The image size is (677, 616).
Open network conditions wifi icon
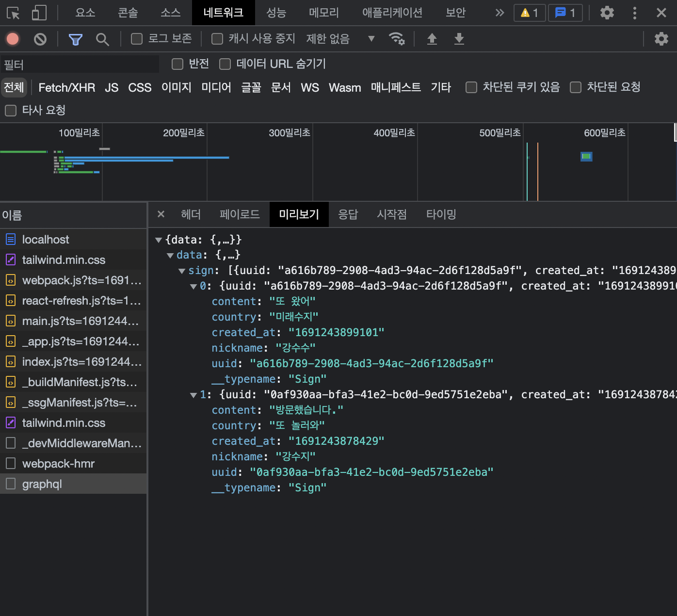point(397,38)
